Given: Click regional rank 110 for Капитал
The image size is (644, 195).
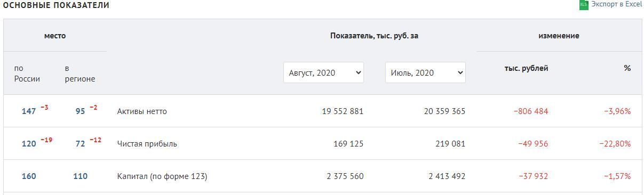Looking at the screenshot, I should click(80, 176).
